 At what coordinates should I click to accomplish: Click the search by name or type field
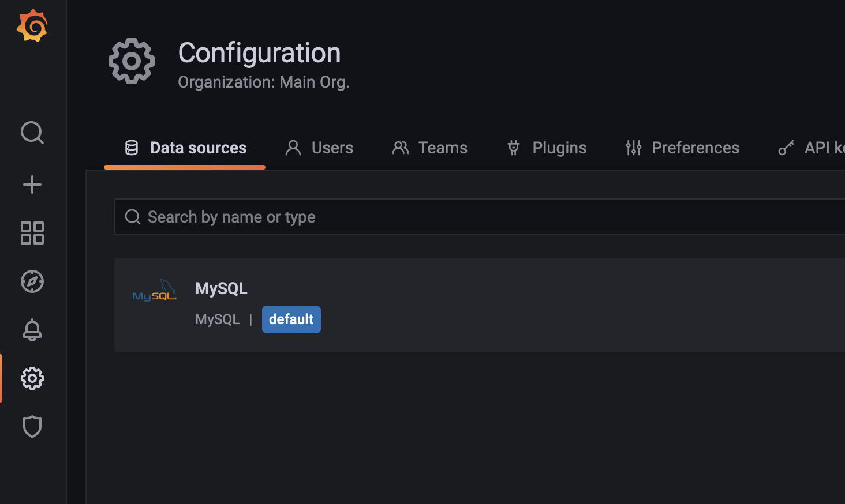[346, 217]
